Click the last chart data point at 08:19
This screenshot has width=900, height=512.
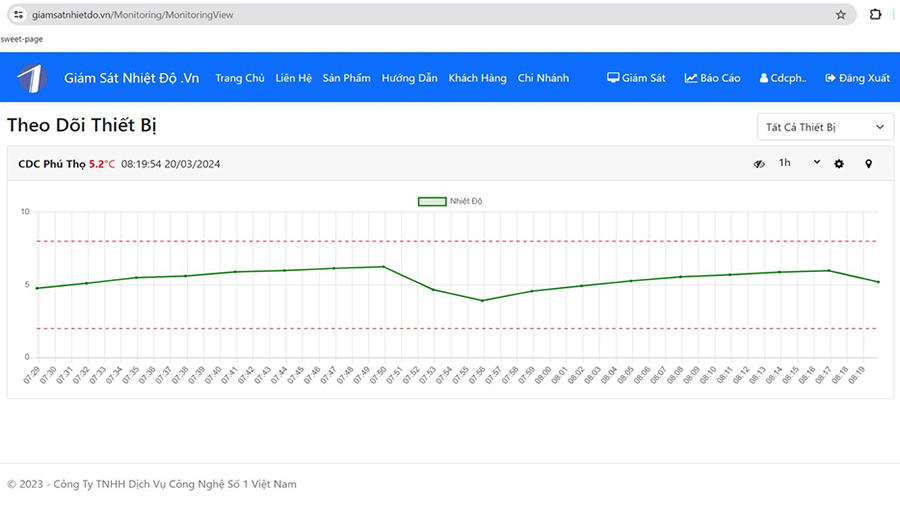pos(878,282)
